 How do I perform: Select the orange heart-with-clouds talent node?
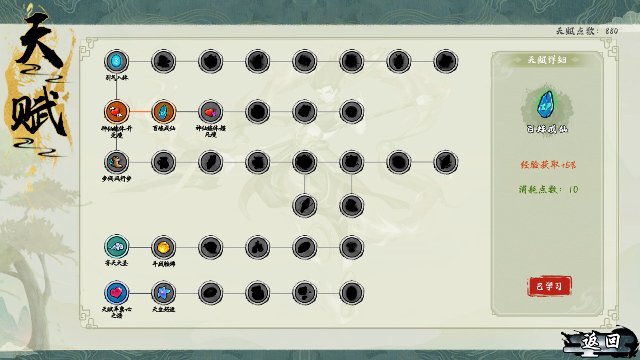(x=116, y=112)
